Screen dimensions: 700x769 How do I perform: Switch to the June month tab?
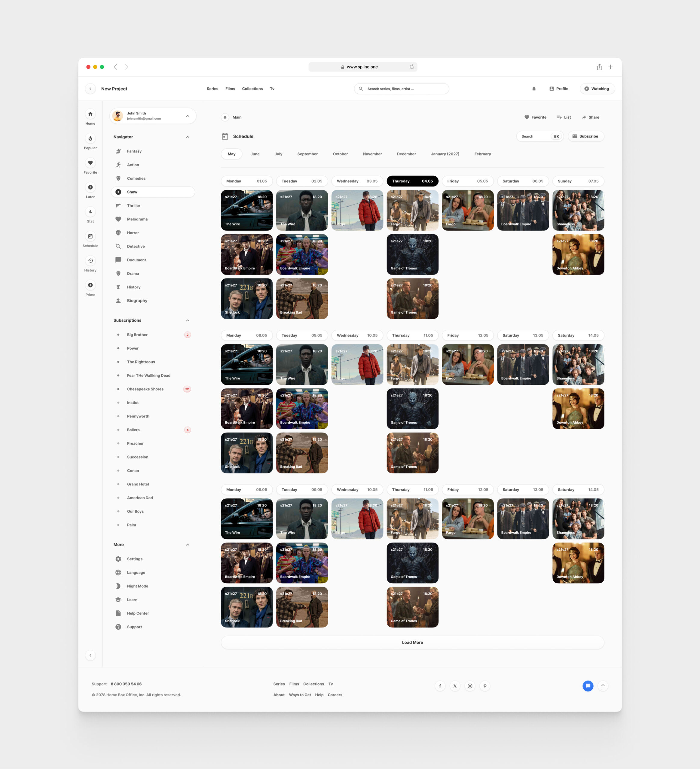[255, 154]
